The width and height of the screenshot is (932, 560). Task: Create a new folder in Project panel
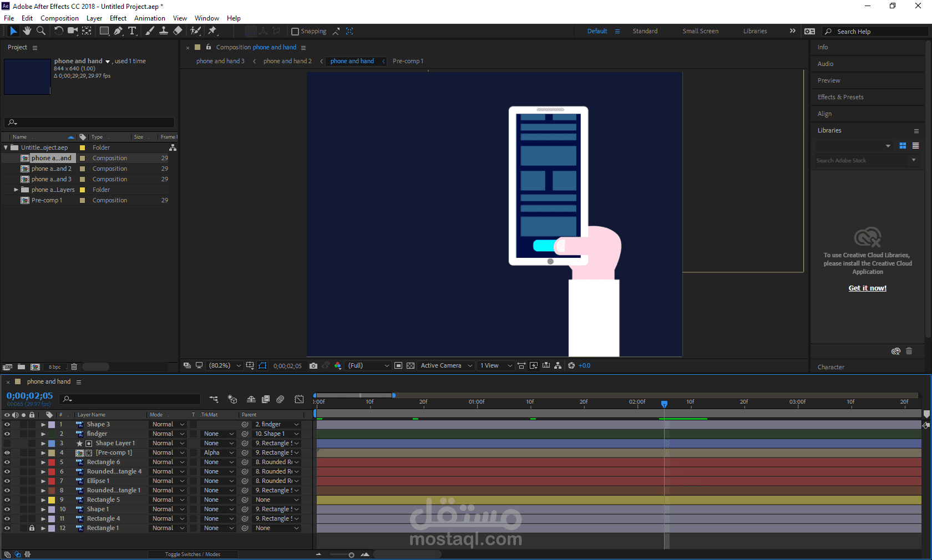[x=21, y=367]
